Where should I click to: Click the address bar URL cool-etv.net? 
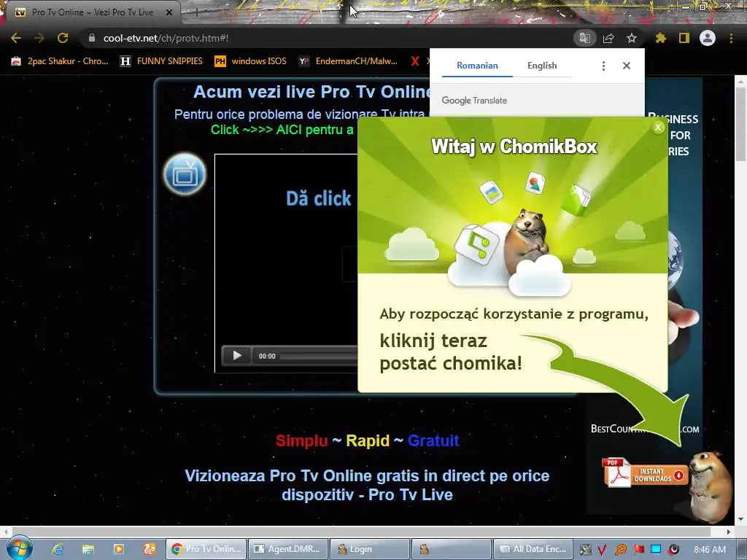pyautogui.click(x=166, y=38)
